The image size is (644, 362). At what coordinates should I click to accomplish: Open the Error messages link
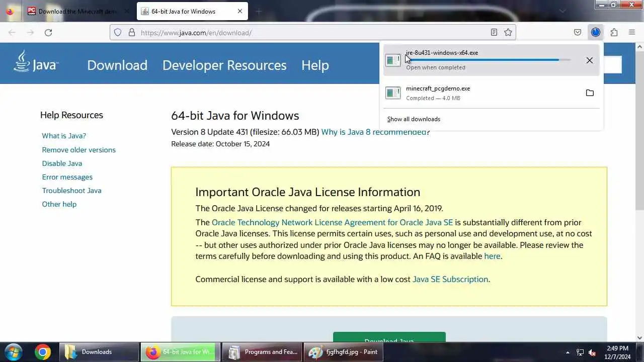[67, 177]
